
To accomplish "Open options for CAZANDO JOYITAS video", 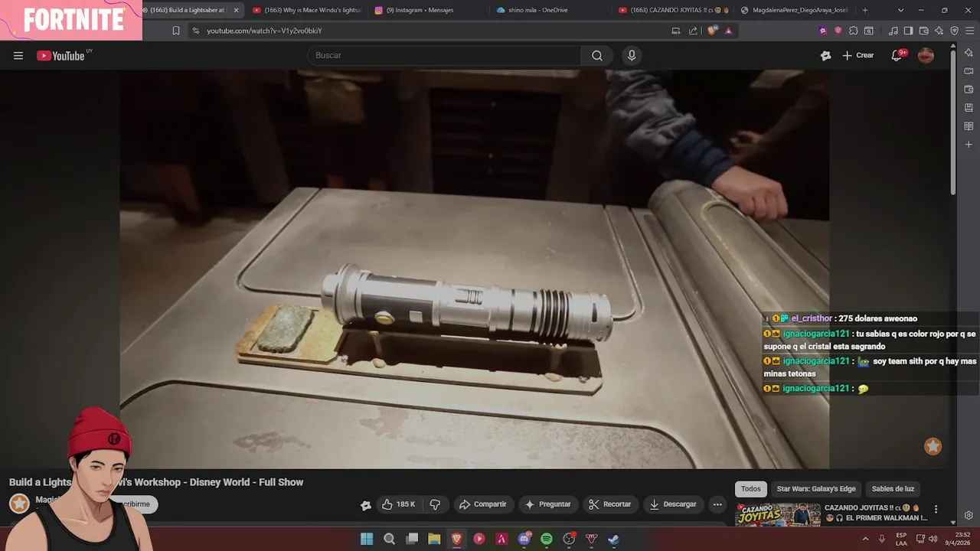I will coord(936,510).
